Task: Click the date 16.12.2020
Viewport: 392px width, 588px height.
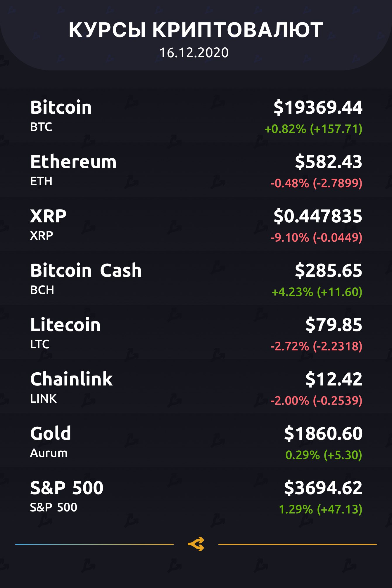Action: click(x=194, y=53)
